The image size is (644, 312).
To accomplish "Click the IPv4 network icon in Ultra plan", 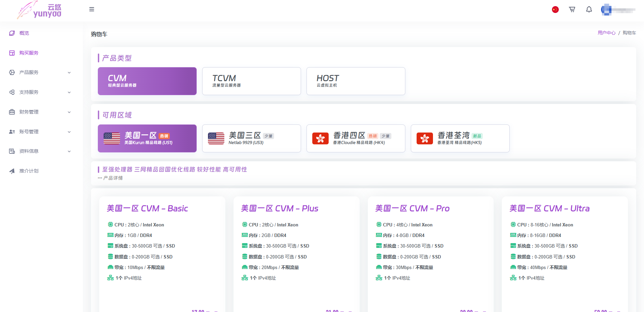I will pyautogui.click(x=513, y=278).
